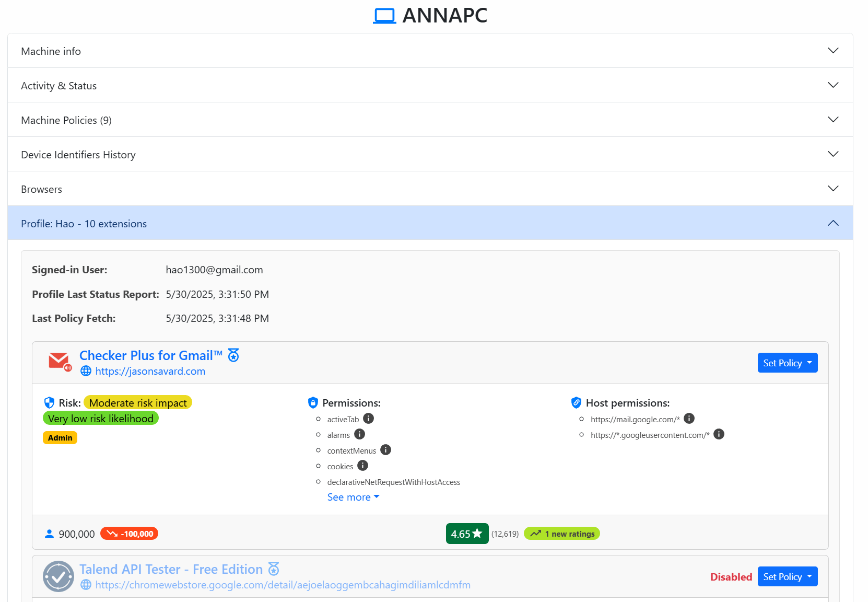Click the Checker Plus for Gmail envelope icon

pos(59,362)
